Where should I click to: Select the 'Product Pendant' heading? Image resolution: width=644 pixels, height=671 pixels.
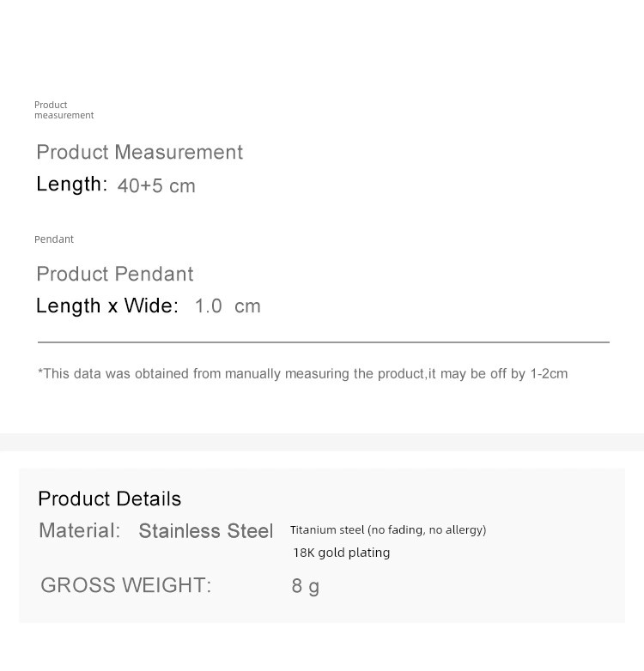point(115,274)
